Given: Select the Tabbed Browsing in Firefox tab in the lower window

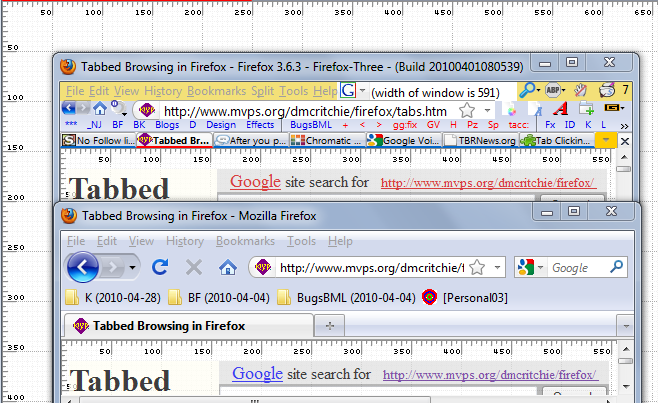Looking at the screenshot, I should (x=188, y=326).
